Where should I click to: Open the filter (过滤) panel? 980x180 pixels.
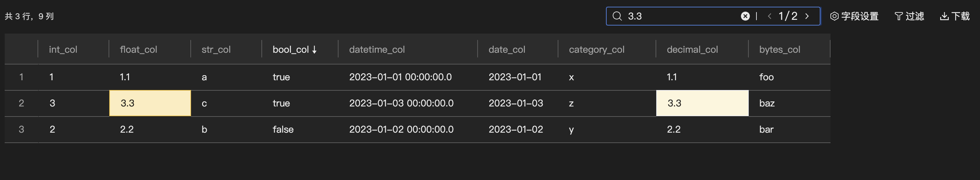pyautogui.click(x=909, y=16)
